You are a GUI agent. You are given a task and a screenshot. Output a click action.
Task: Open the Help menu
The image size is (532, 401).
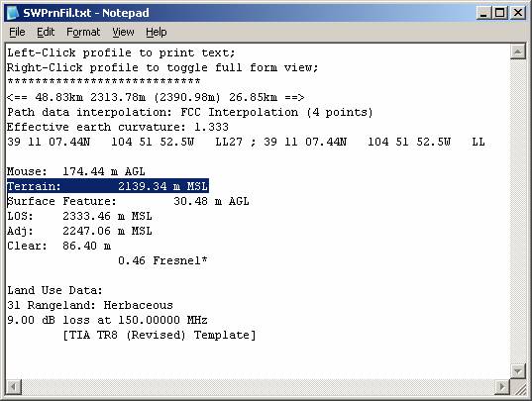click(x=157, y=33)
